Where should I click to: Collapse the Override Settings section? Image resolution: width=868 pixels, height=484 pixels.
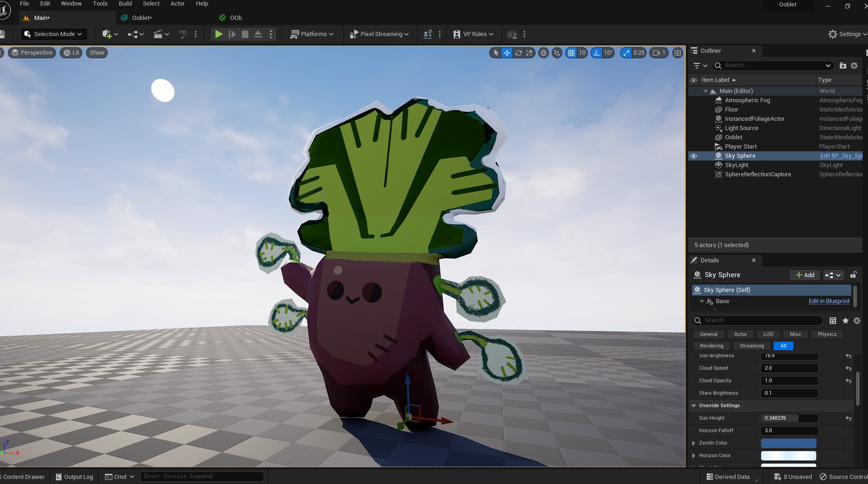(x=694, y=406)
